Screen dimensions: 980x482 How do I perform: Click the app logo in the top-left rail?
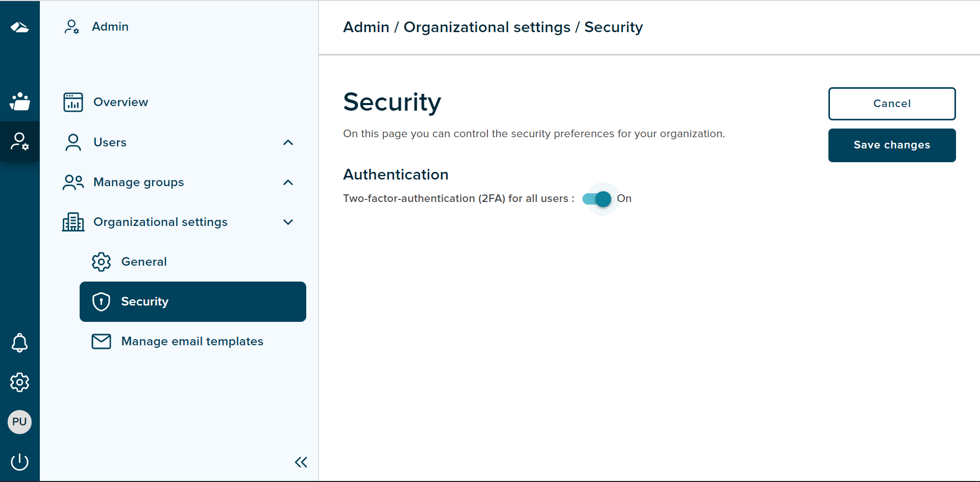[19, 27]
